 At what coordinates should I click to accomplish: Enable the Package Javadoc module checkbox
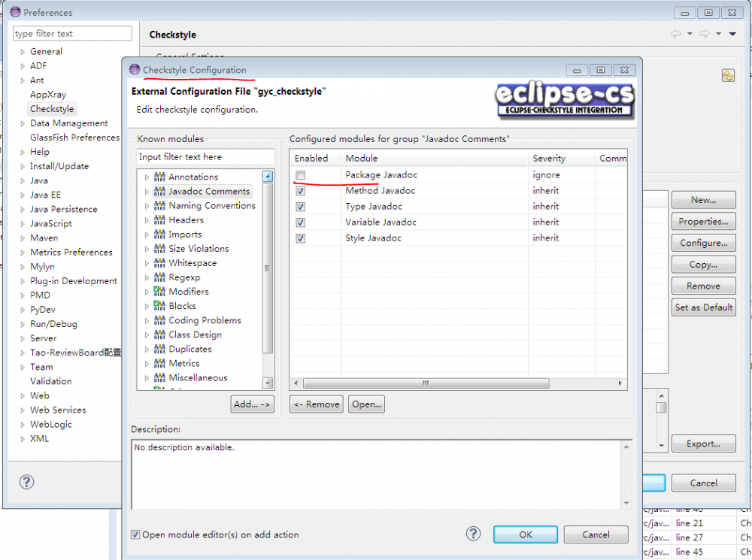pyautogui.click(x=300, y=175)
